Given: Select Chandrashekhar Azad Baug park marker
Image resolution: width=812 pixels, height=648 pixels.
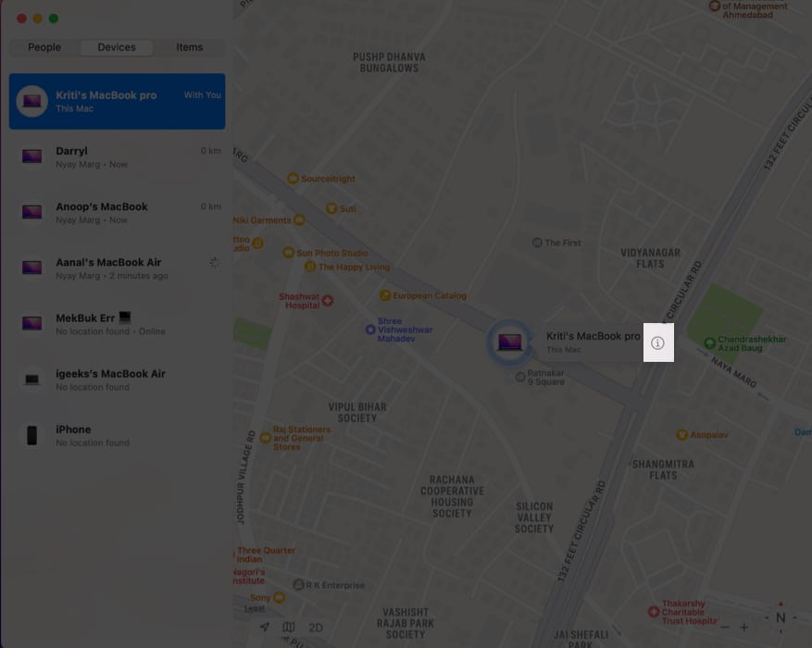Looking at the screenshot, I should pyautogui.click(x=710, y=343).
